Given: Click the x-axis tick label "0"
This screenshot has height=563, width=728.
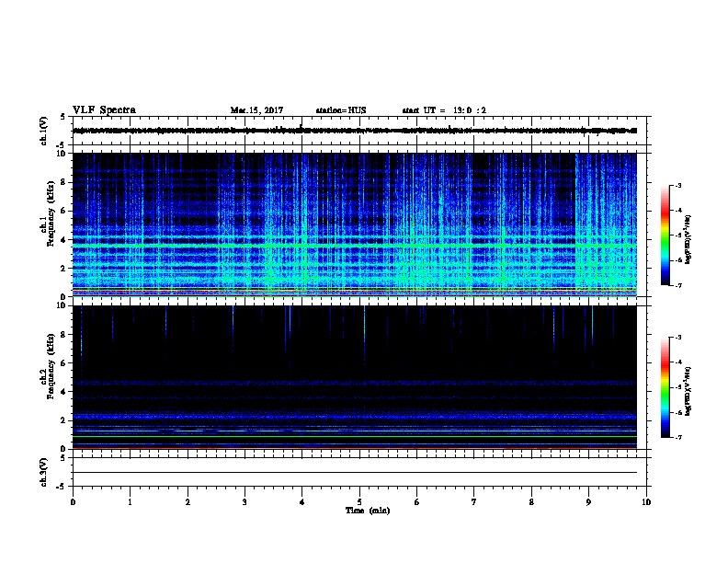Looking at the screenshot, I should [x=73, y=501].
